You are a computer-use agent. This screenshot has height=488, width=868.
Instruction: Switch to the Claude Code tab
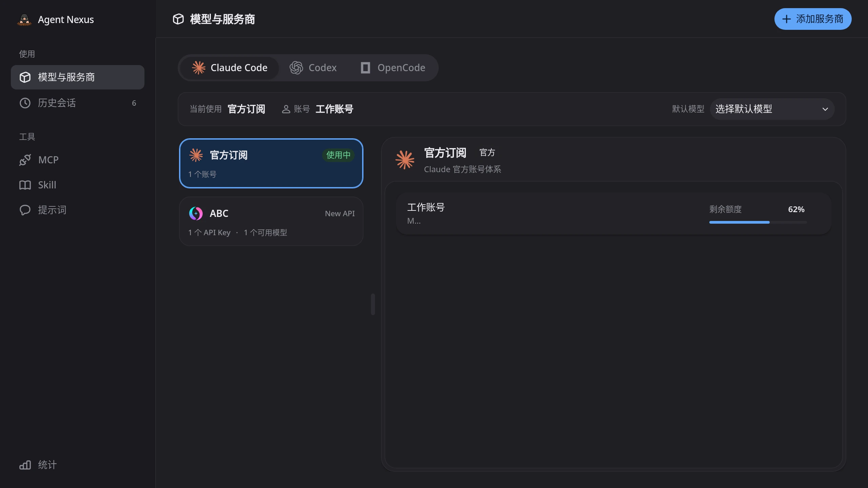tap(230, 68)
